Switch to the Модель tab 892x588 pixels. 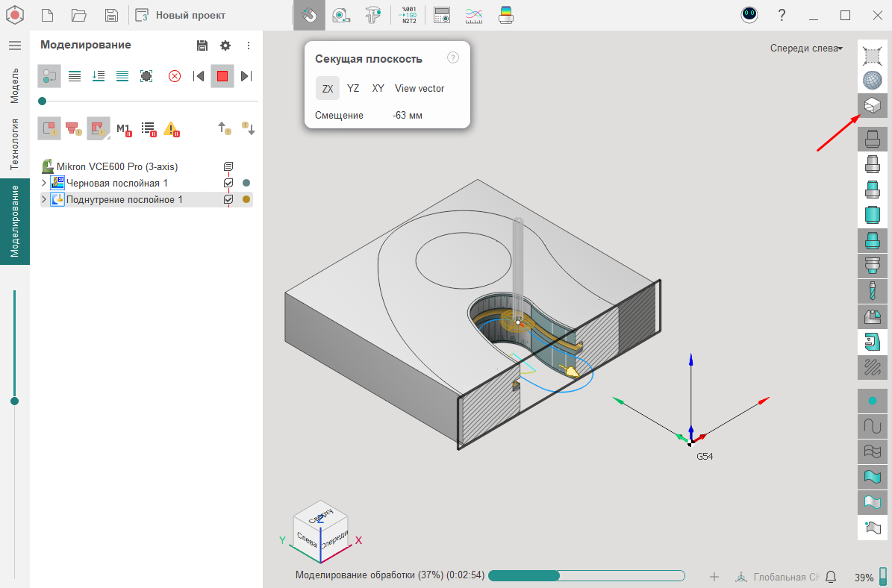coord(15,84)
